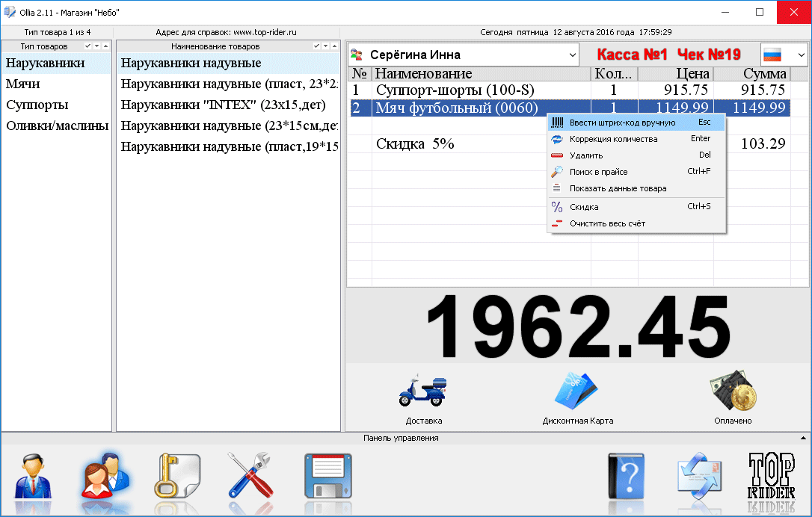The height and width of the screenshot is (517, 812).
Task: Click the Сумма column header
Action: (x=752, y=73)
